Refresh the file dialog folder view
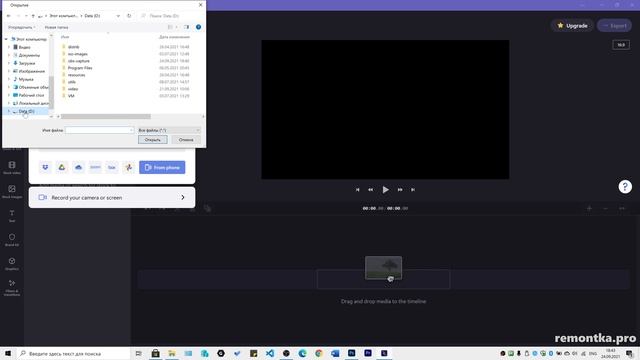Image resolution: width=640 pixels, height=360 pixels. click(129, 16)
